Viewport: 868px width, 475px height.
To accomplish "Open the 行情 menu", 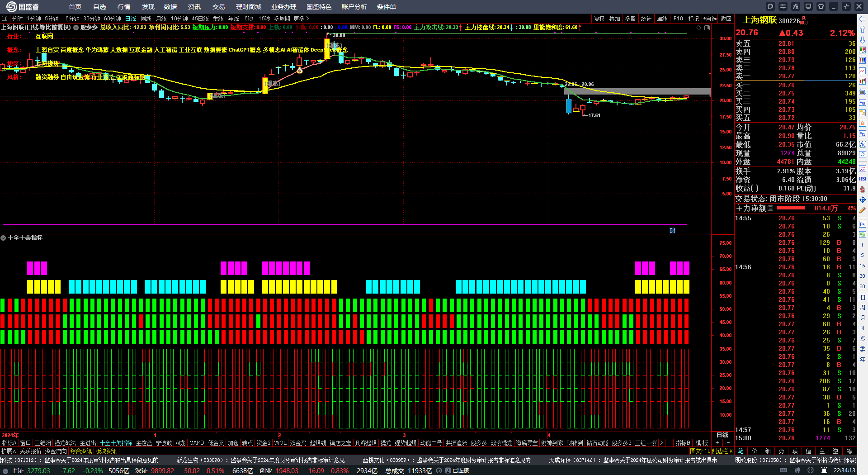I will [124, 7].
